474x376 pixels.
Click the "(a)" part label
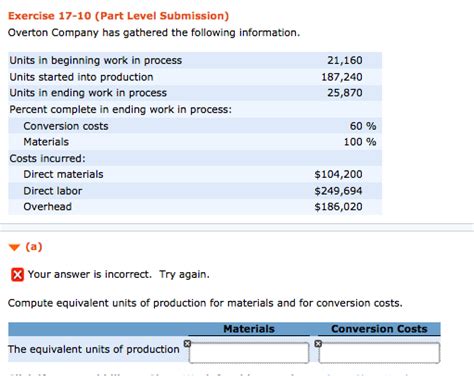[34, 247]
